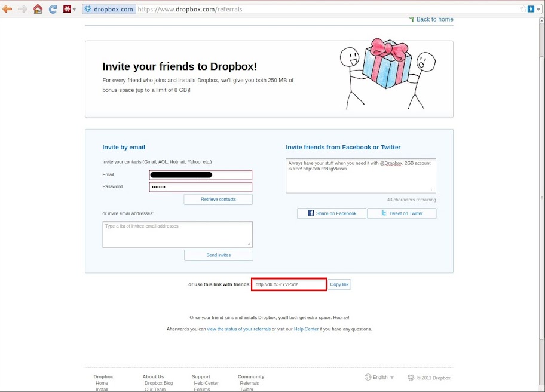The width and height of the screenshot is (545, 392).
Task: Go to the browser home page icon
Action: click(38, 9)
